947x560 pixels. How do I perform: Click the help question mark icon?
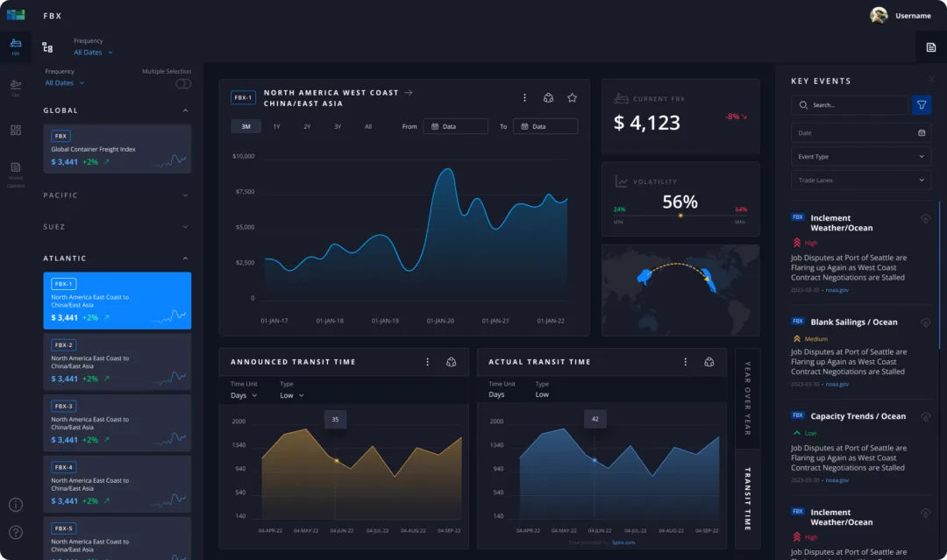[16, 532]
